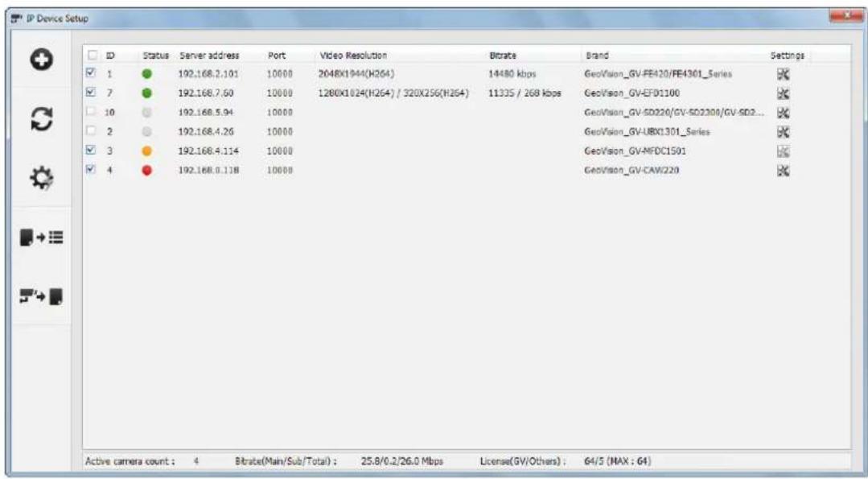Viewport: 868px width, 479px height.
Task: Click the 14480 kbps bitrate cell
Action: 512,73
